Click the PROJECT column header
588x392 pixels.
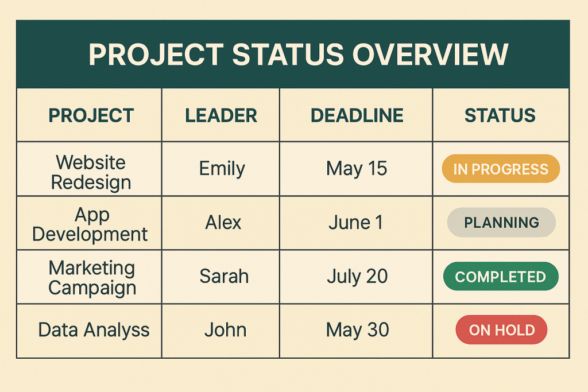(x=91, y=115)
